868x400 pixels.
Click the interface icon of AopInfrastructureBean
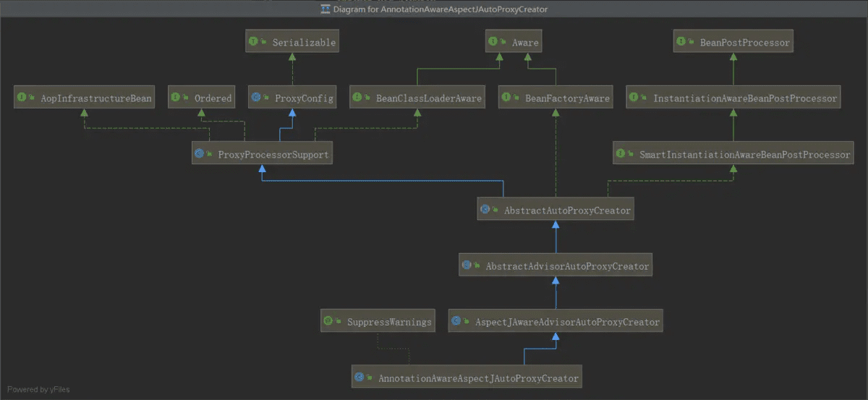pyautogui.click(x=22, y=98)
